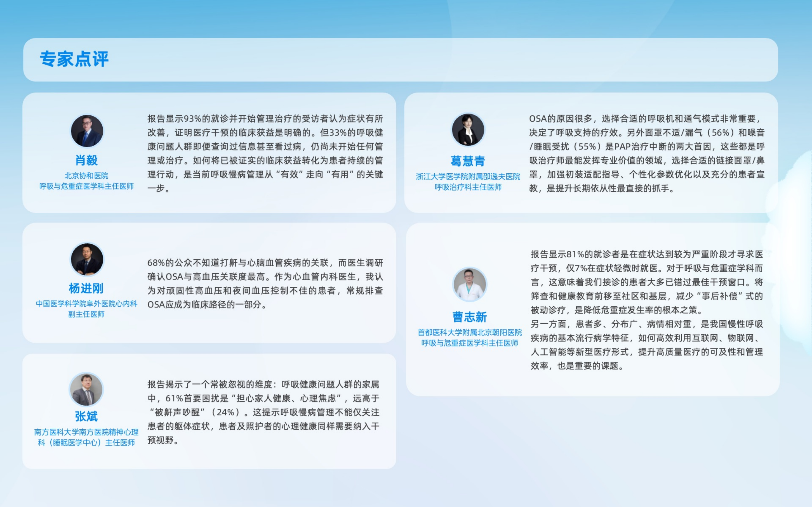The width and height of the screenshot is (812, 507).
Task: Click the name 张斌
Action: (86, 416)
